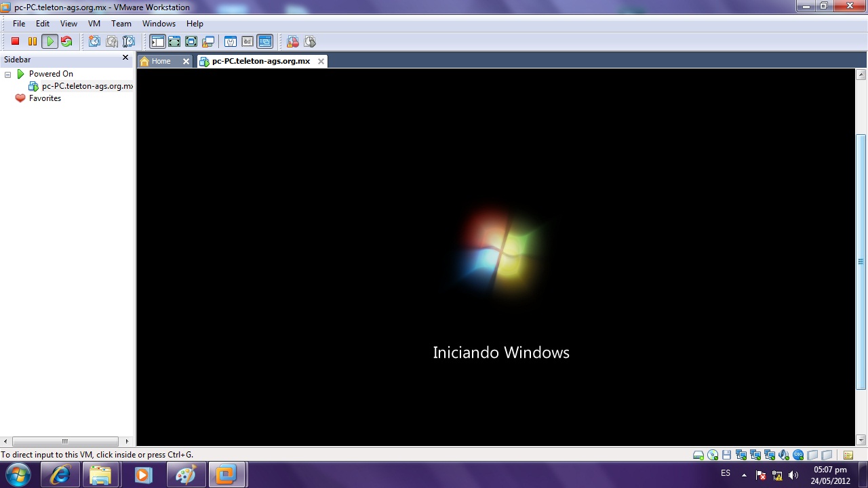This screenshot has height=488, width=868.
Task: Open the View menu
Action: [x=68, y=23]
